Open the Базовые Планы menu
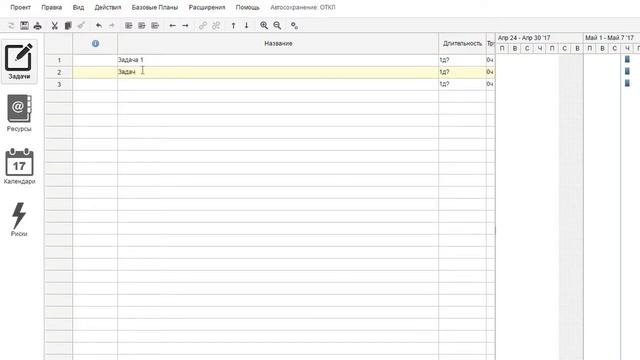This screenshot has height=360, width=640. pyautogui.click(x=155, y=7)
